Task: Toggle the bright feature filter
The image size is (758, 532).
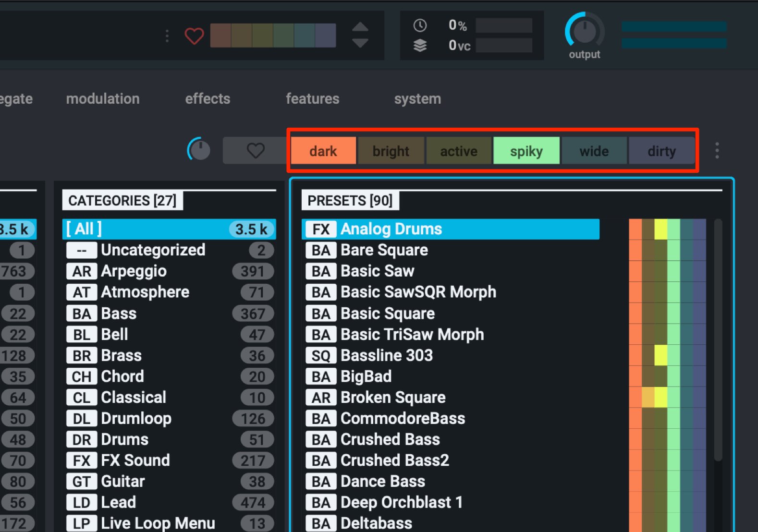Action: tap(391, 151)
